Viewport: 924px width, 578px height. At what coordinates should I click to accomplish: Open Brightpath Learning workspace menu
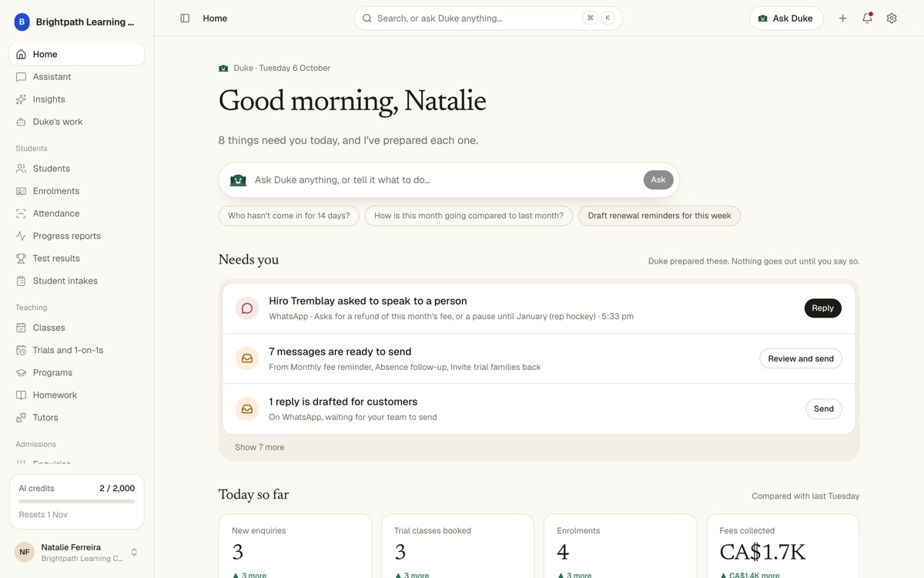[77, 22]
